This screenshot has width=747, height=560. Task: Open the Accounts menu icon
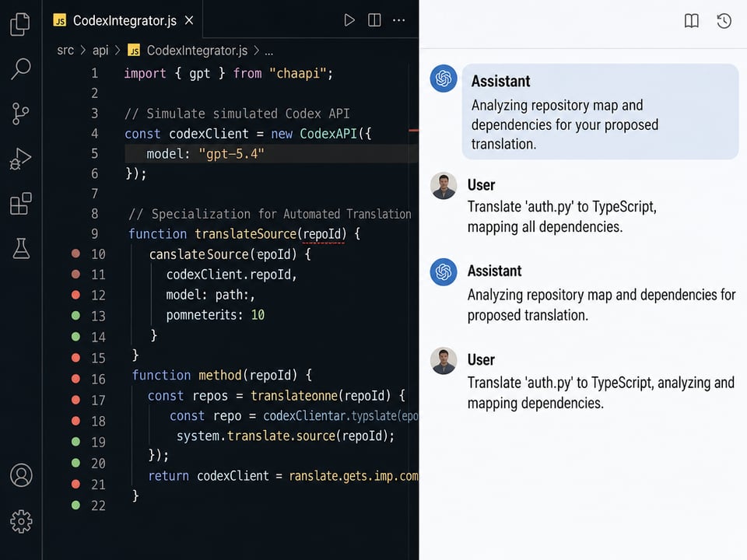point(21,474)
